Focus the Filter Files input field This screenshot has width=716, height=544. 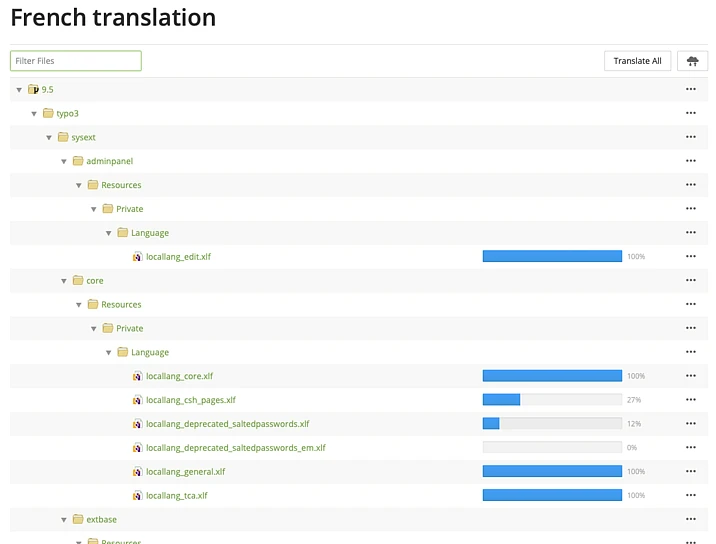[x=76, y=61]
